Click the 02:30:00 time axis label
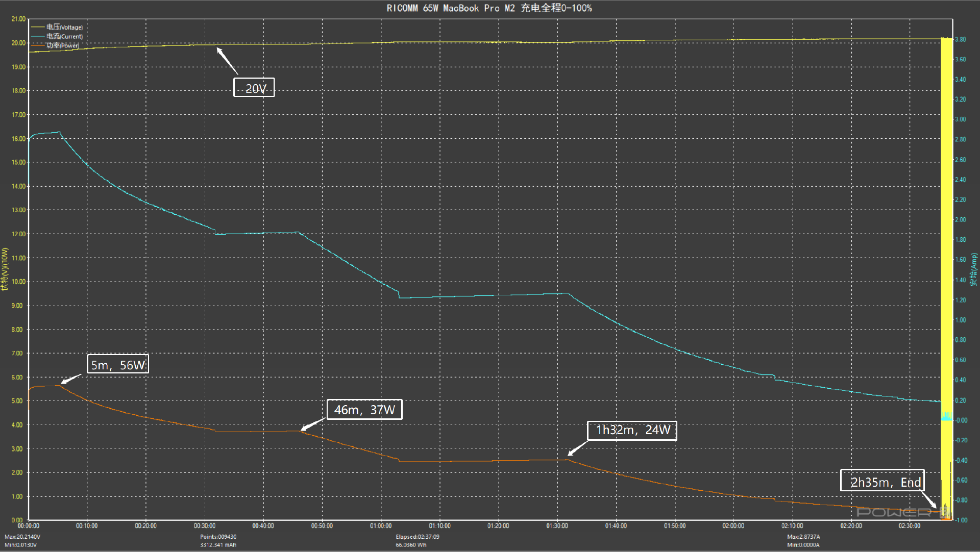The image size is (980, 552). click(910, 526)
